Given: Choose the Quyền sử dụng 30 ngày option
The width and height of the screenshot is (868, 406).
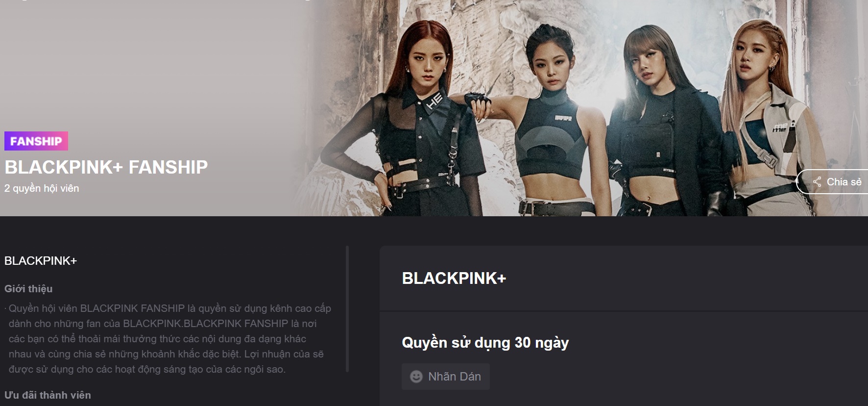Looking at the screenshot, I should tap(485, 342).
